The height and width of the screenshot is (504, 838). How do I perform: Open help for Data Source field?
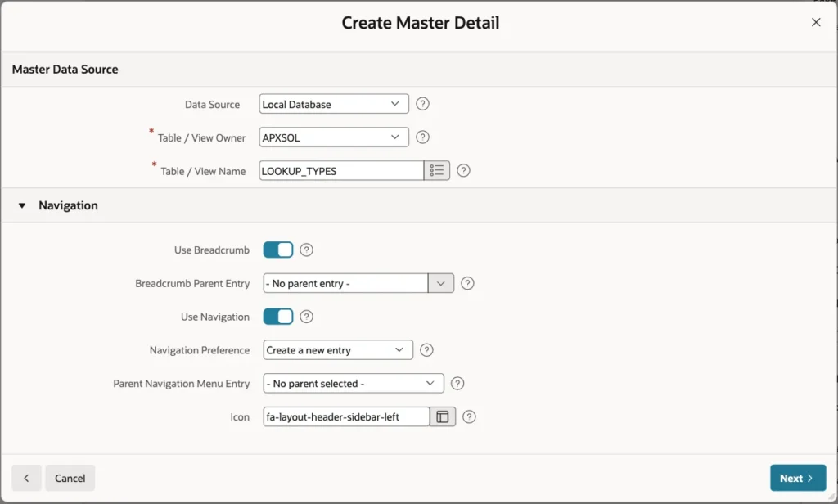pos(422,104)
